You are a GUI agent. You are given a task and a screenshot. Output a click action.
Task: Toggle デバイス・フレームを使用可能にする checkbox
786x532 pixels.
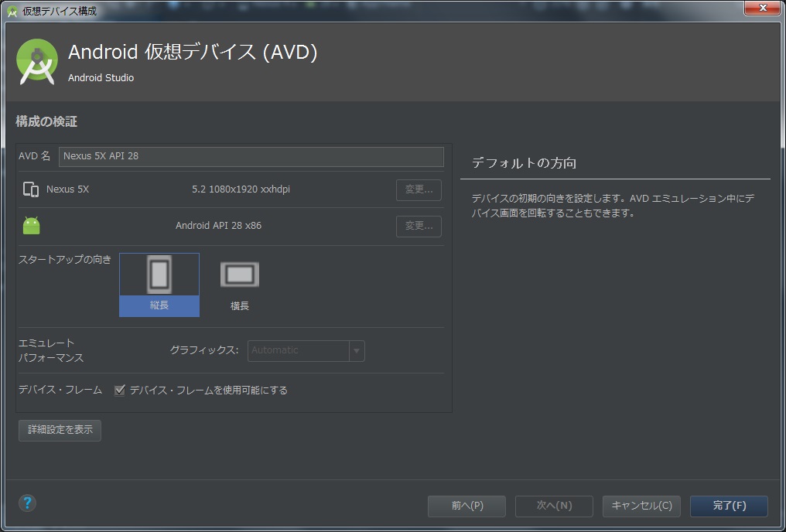point(119,390)
